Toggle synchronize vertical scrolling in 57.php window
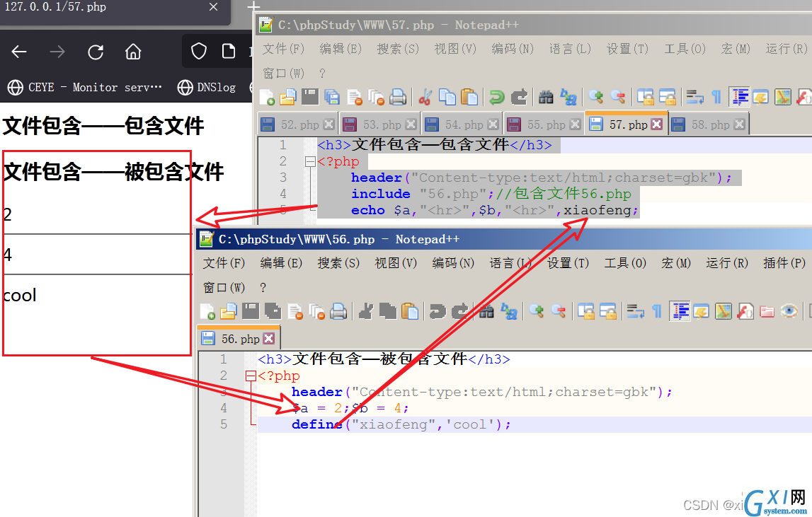 coord(645,97)
